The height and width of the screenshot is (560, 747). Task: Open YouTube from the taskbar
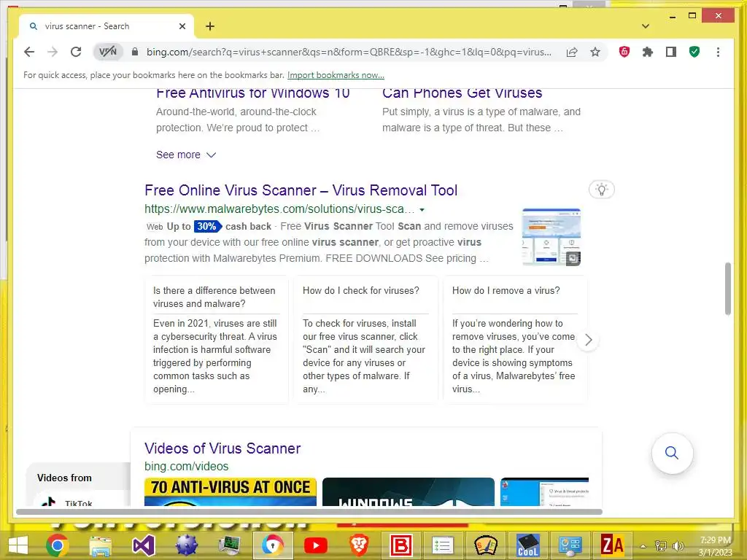[315, 545]
